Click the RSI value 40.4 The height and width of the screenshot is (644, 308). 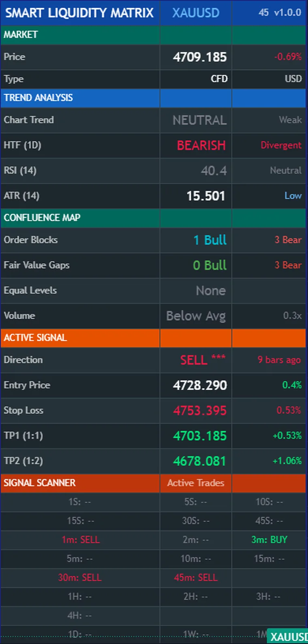point(214,171)
